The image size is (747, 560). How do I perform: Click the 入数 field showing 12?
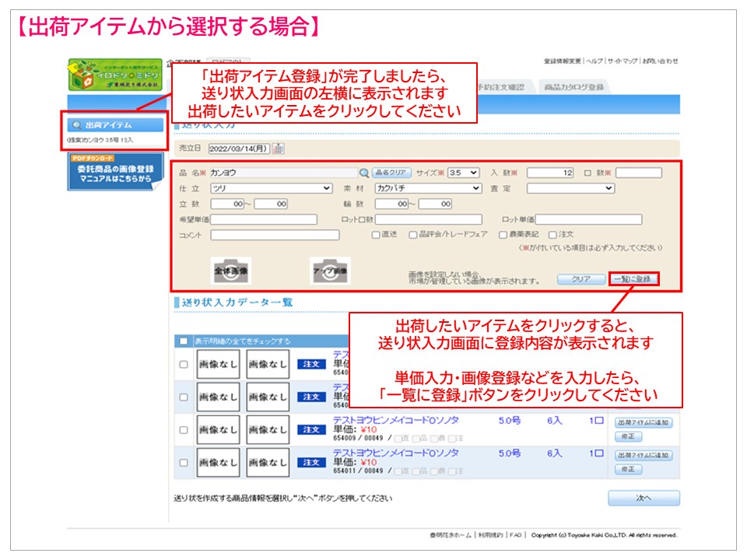pos(550,173)
